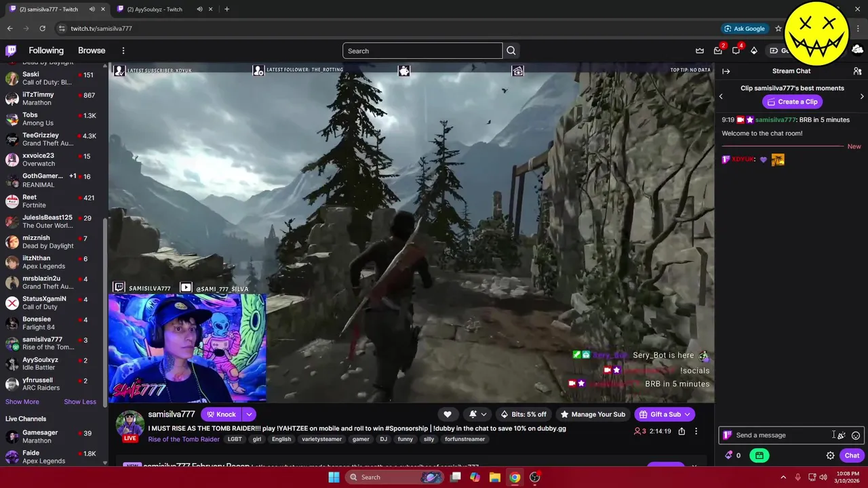Click the search magnifier button
The width and height of the screenshot is (868, 488).
pos(511,51)
